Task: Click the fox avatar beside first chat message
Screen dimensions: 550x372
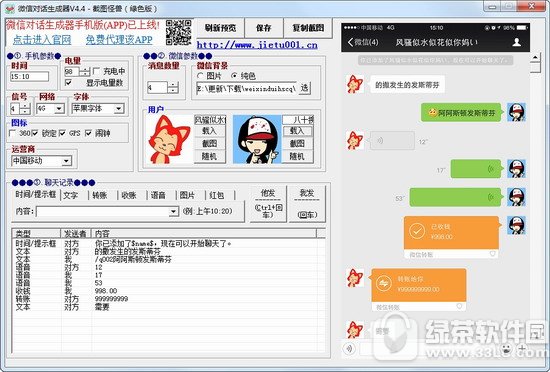Action: pyautogui.click(x=355, y=84)
